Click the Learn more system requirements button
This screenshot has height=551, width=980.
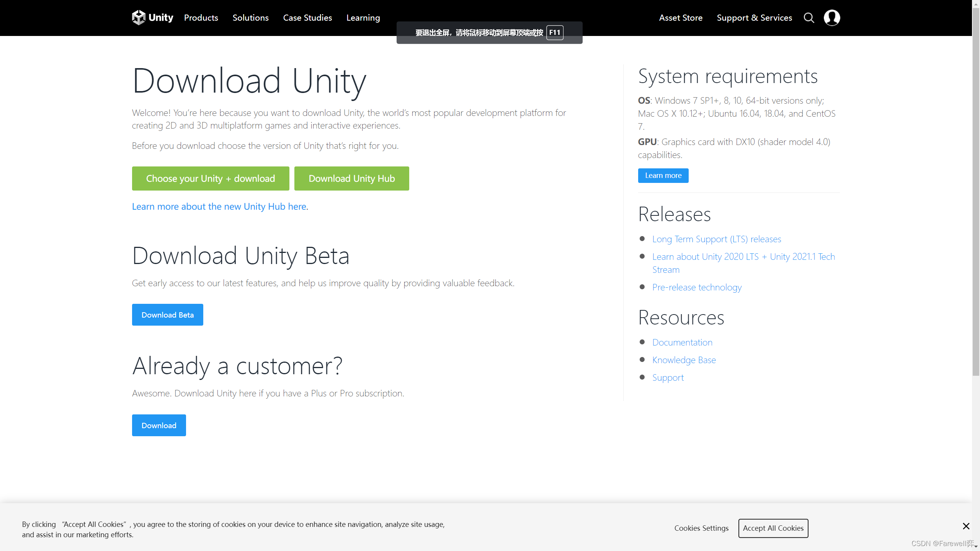click(x=663, y=176)
